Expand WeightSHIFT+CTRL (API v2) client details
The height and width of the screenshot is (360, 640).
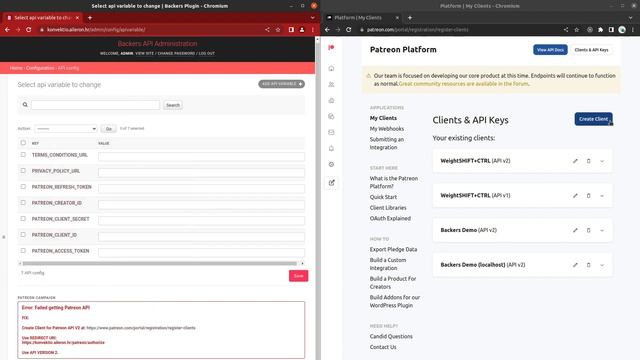pos(602,161)
